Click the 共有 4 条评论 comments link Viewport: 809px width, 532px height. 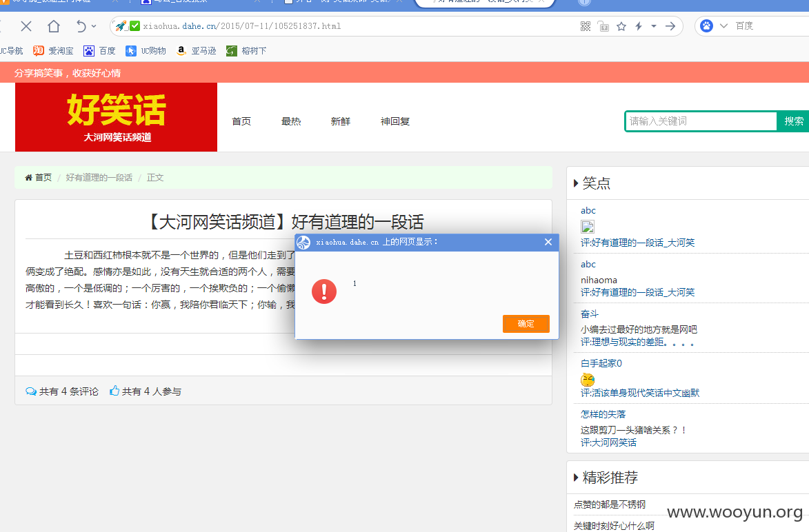(62, 391)
